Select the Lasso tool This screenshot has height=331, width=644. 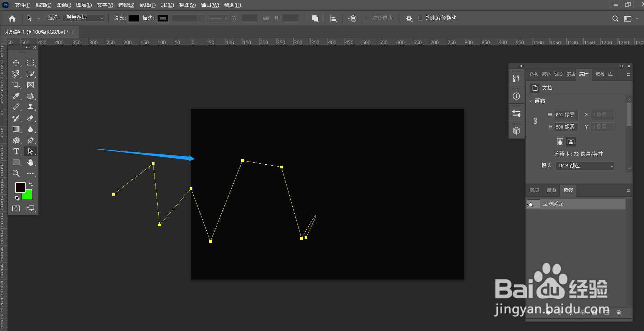16,74
